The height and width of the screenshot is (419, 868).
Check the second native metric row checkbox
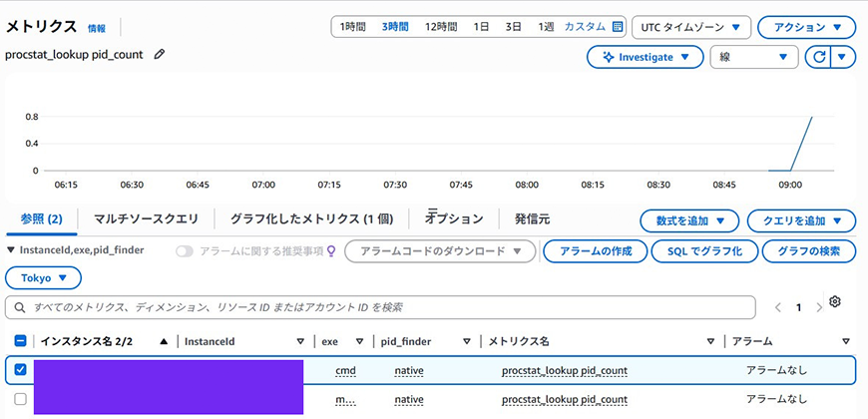pyautogui.click(x=21, y=399)
